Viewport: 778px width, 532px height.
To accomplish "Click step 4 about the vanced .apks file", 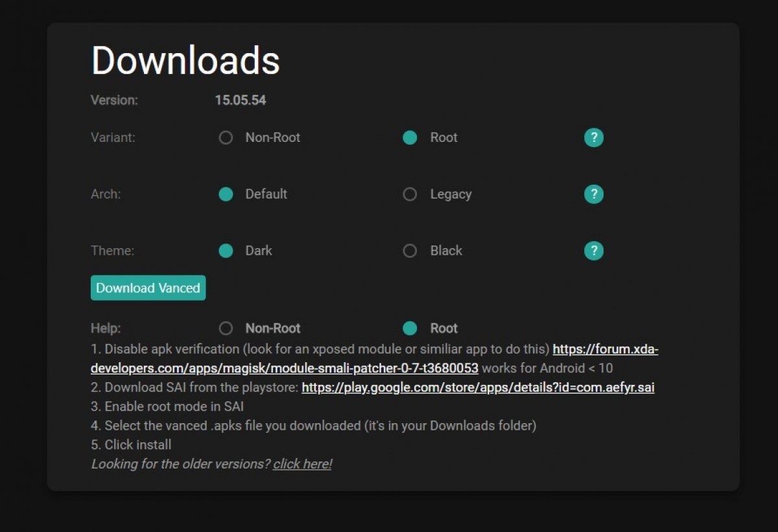I will tap(314, 426).
